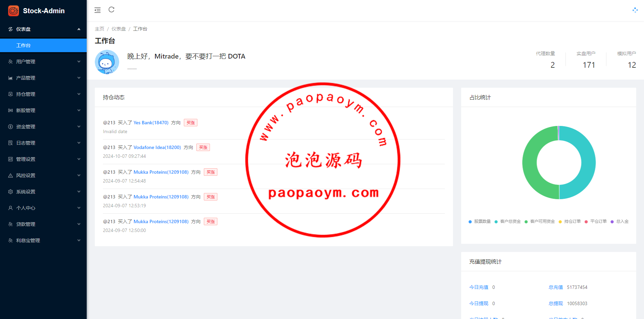Toggle the 持仓订单 legend item
The image size is (644, 319).
point(570,221)
